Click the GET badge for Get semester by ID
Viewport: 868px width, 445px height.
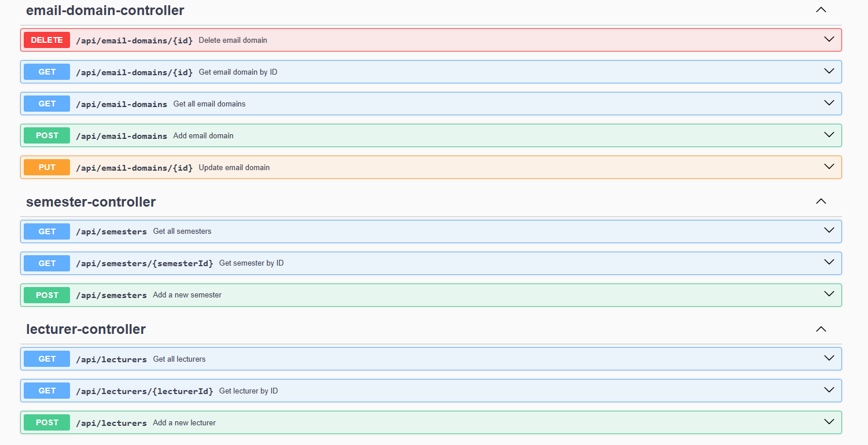pos(47,263)
